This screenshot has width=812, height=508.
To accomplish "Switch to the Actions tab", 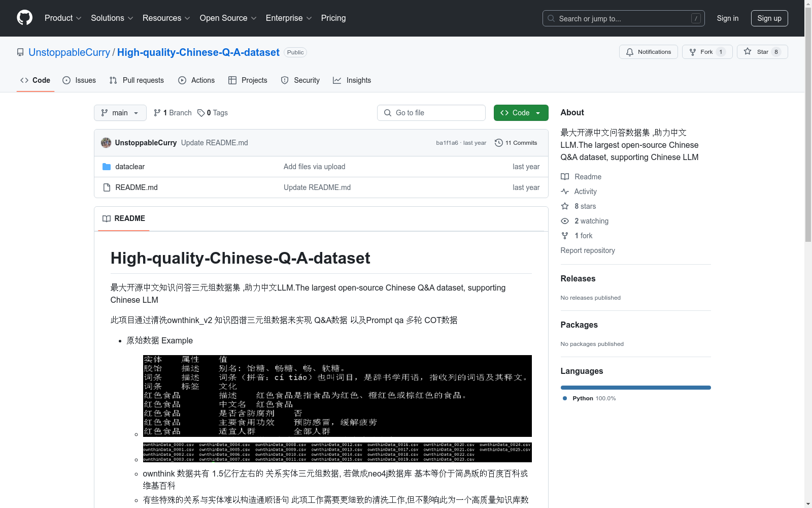I will [x=196, y=80].
